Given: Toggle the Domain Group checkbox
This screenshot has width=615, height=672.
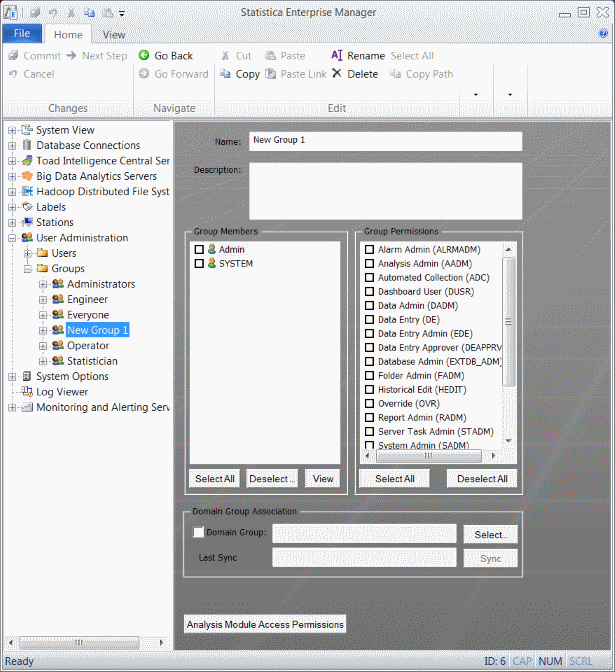Looking at the screenshot, I should [198, 533].
